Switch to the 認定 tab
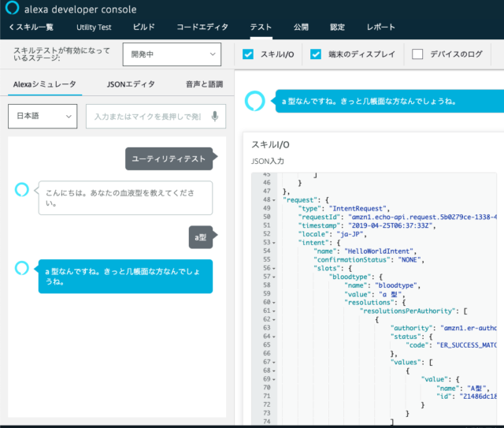This screenshot has height=428, width=504. tap(338, 27)
